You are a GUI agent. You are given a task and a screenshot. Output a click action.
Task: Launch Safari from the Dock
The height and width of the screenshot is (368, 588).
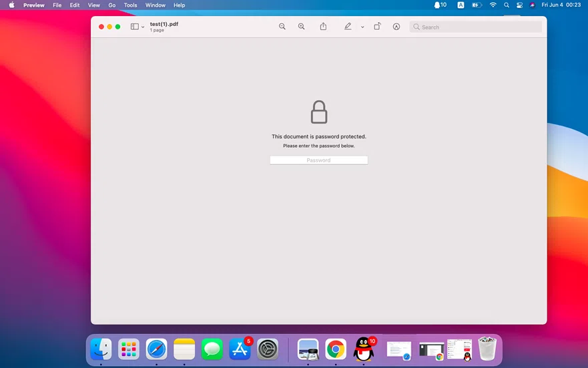point(156,349)
